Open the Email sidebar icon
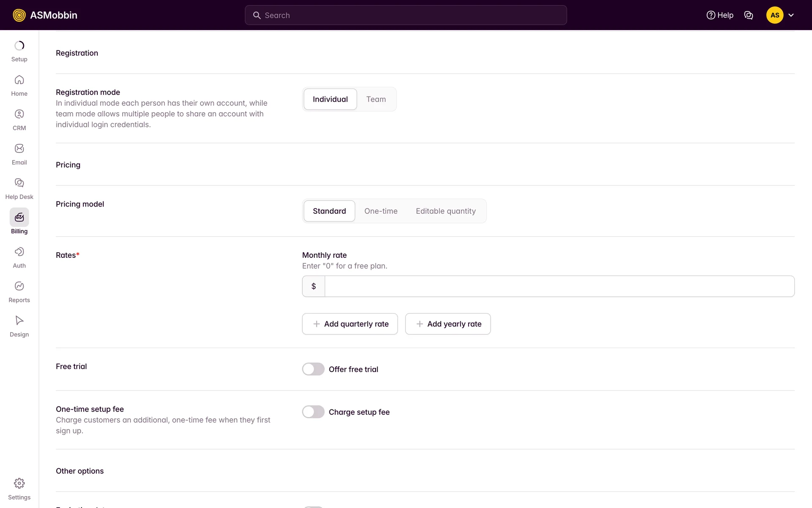 19,149
